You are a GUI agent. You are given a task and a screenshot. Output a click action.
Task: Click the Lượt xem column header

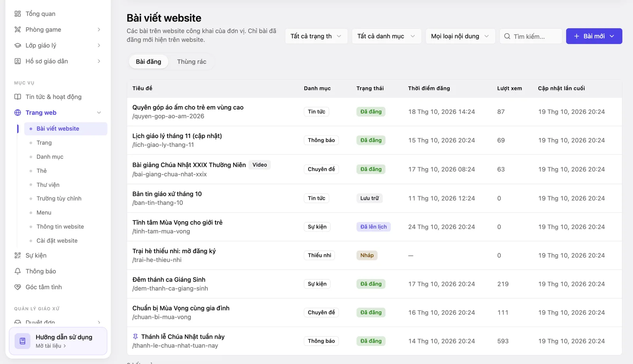510,88
